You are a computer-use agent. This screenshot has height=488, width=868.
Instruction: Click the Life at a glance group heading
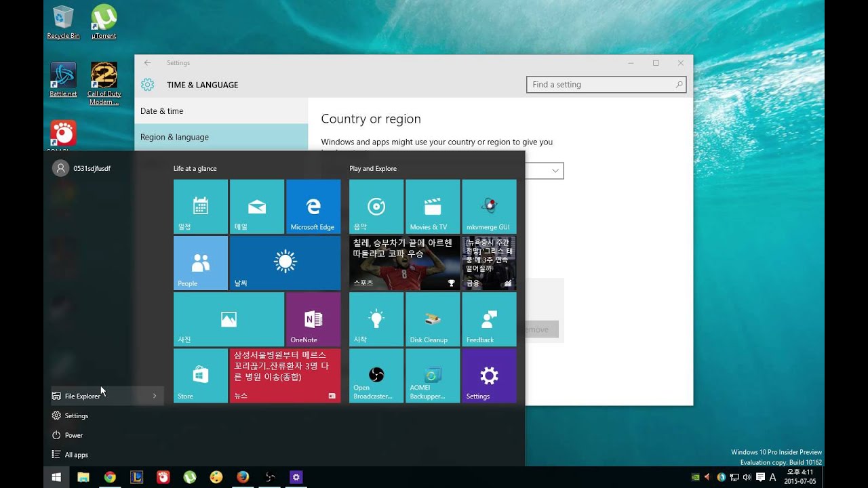click(195, 168)
